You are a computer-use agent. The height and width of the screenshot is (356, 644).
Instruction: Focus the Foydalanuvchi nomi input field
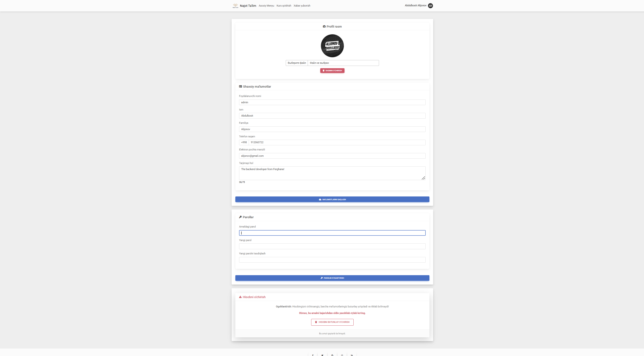[x=332, y=102]
